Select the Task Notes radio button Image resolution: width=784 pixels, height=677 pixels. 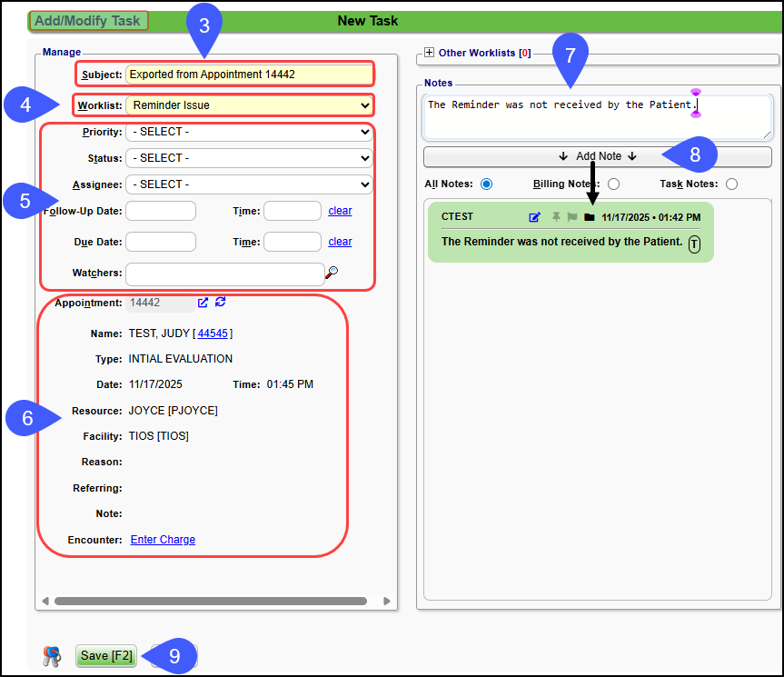(x=731, y=184)
